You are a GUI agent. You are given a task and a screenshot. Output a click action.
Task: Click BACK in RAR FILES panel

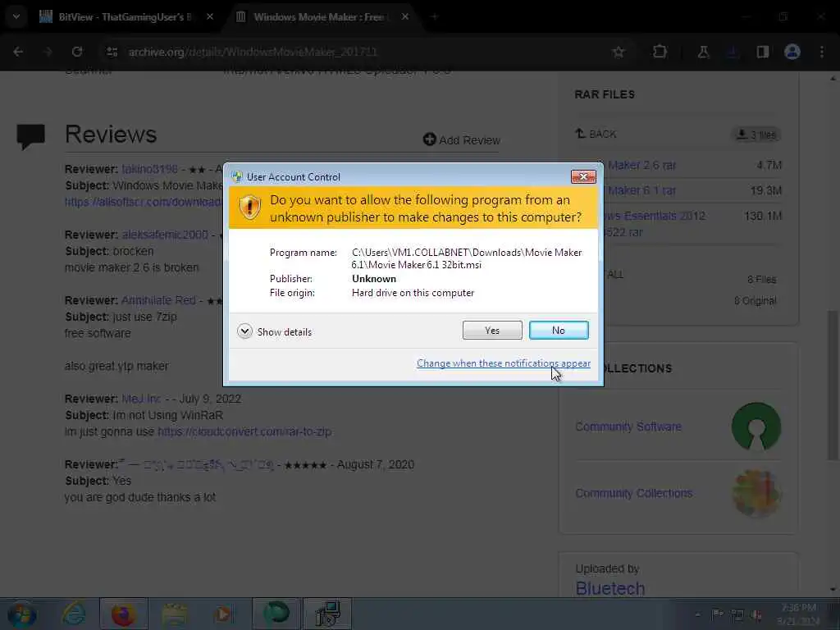tap(596, 134)
